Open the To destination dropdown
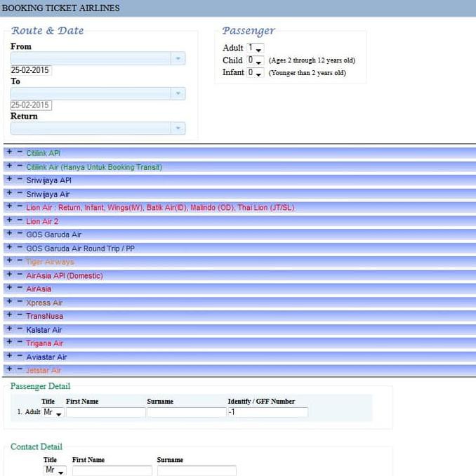This screenshot has width=476, height=476. pos(178,93)
